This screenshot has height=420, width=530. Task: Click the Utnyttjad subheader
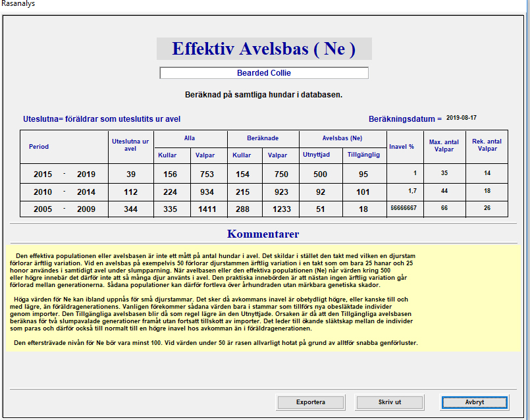317,155
